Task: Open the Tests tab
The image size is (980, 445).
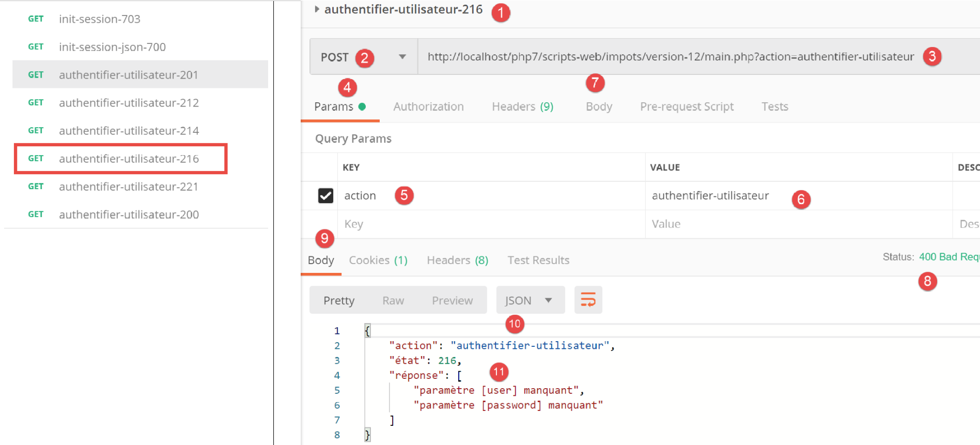Action: point(774,106)
